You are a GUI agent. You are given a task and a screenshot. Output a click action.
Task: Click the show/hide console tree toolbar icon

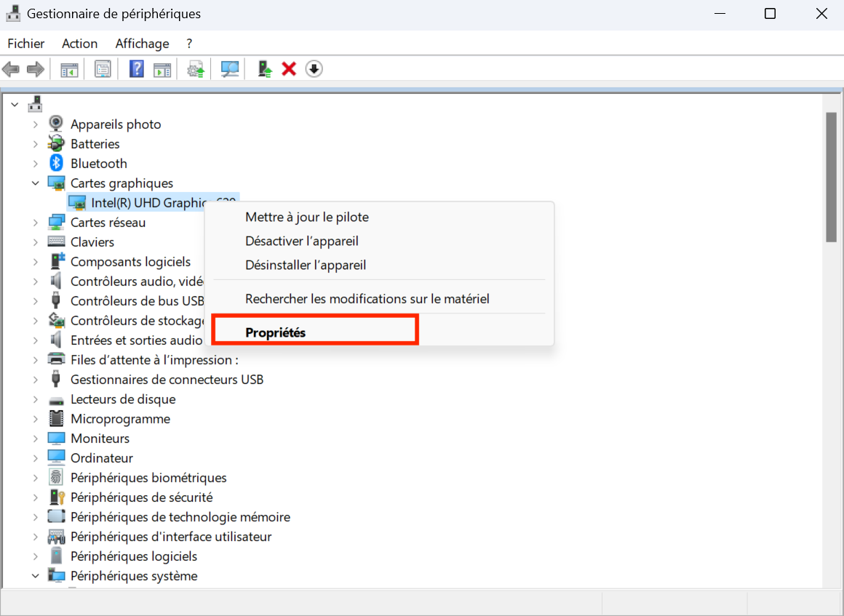click(x=69, y=69)
